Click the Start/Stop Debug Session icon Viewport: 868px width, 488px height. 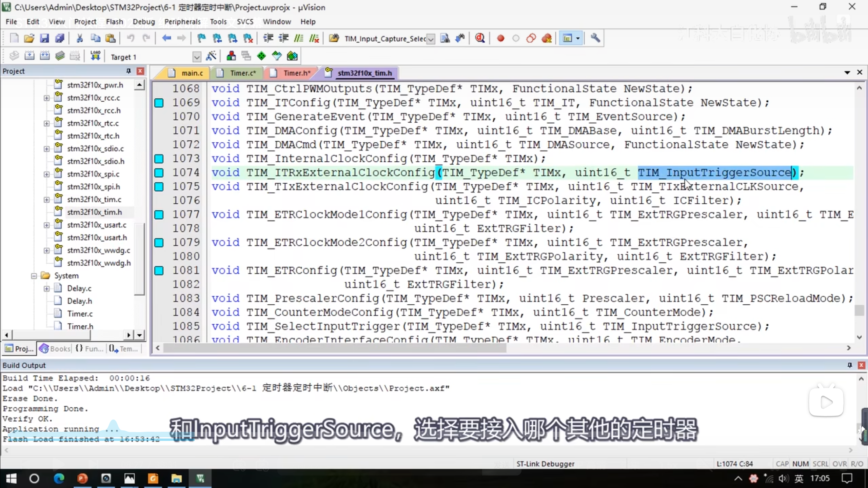pos(479,38)
